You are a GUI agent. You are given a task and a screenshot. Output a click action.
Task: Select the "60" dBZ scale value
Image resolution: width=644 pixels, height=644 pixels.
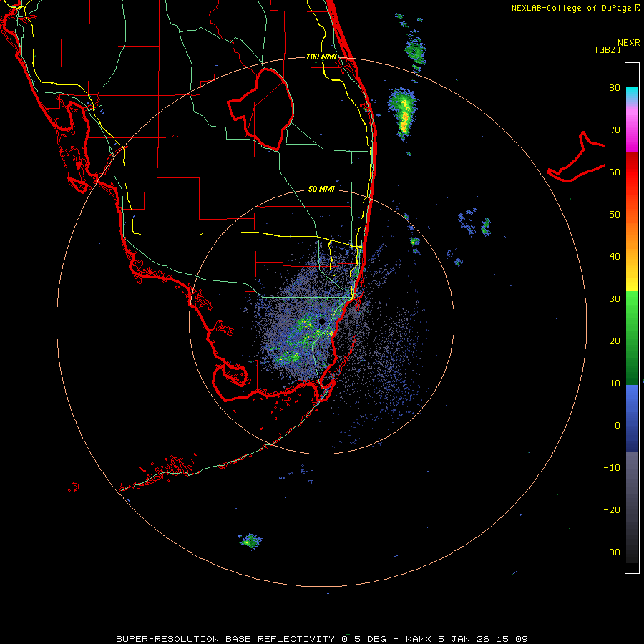click(x=615, y=172)
